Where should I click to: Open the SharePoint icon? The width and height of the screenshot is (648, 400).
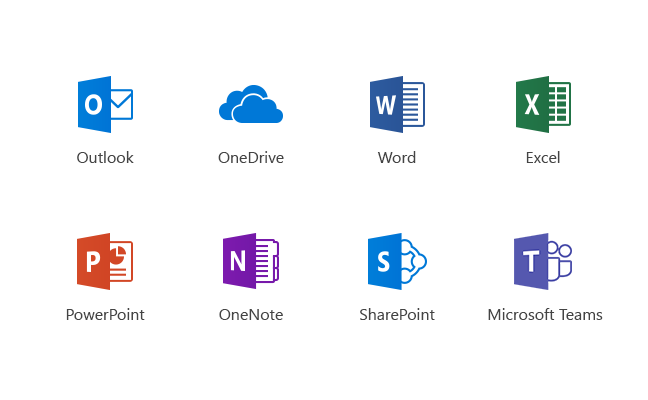coord(396,262)
